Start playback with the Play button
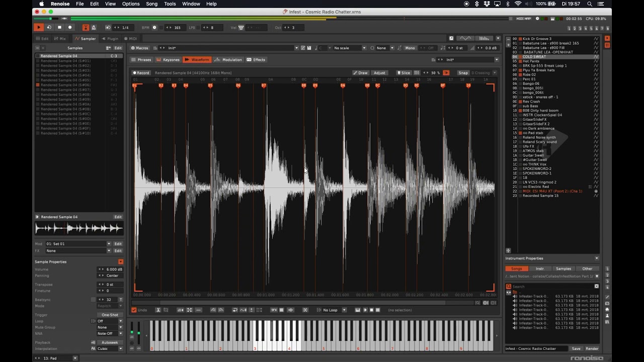 pos(39,27)
